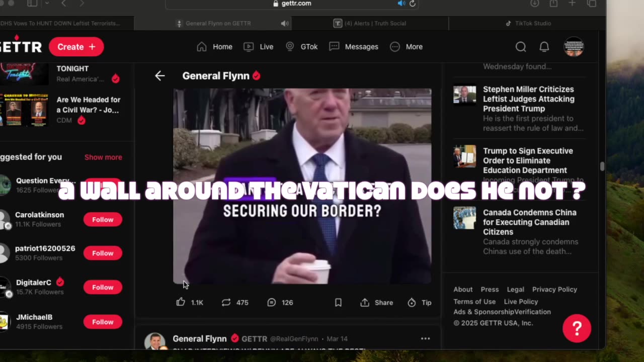Toggle the address bar audio speaker icon

[401, 4]
